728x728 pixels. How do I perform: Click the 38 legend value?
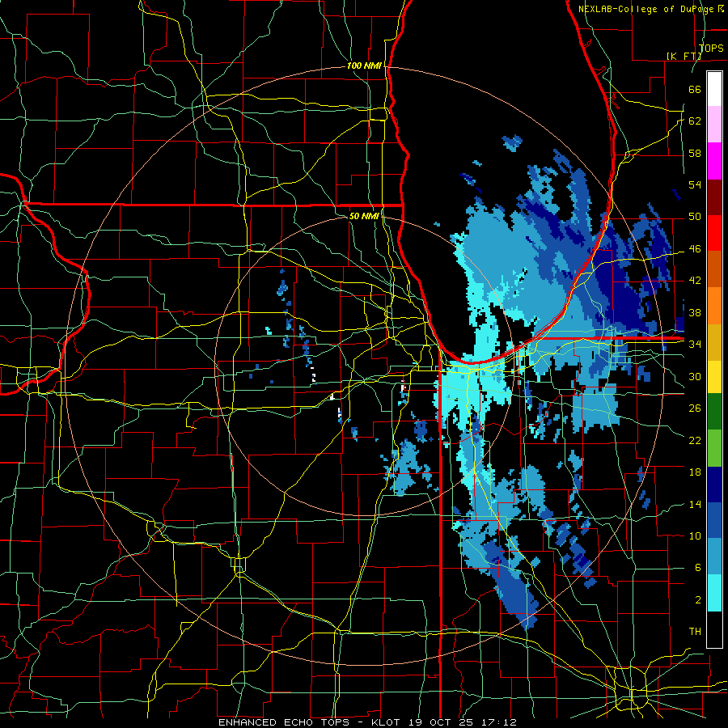pyautogui.click(x=695, y=312)
